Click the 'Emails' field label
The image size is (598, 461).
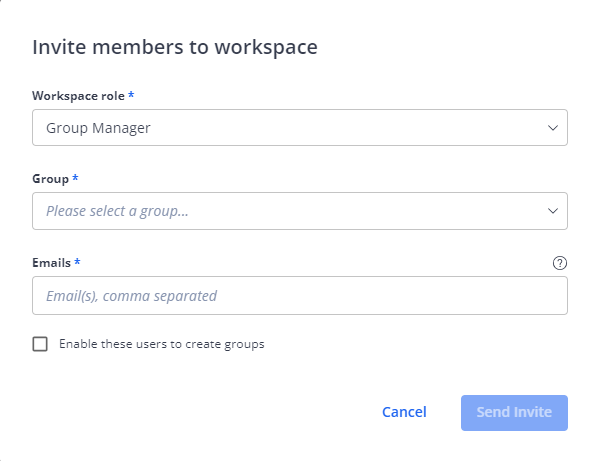pyautogui.click(x=51, y=263)
